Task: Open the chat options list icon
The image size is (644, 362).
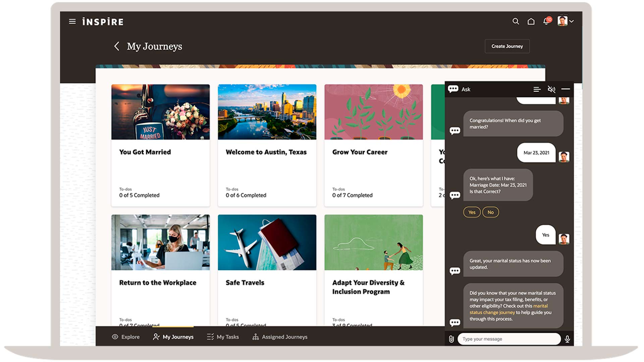Action: [537, 89]
